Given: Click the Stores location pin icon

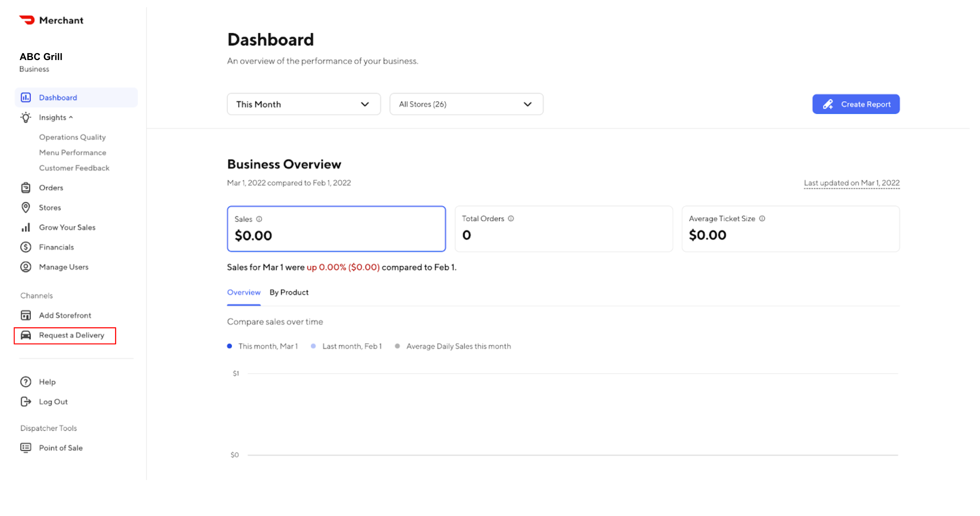Looking at the screenshot, I should (26, 208).
